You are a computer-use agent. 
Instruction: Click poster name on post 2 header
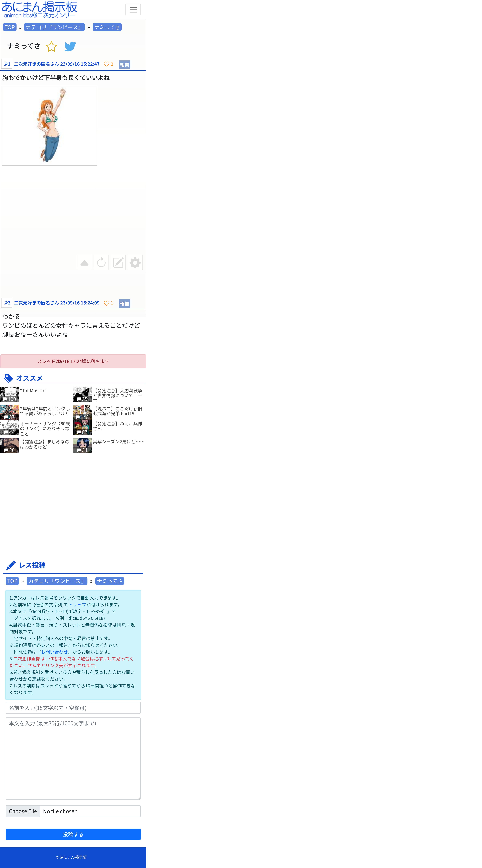click(x=36, y=303)
